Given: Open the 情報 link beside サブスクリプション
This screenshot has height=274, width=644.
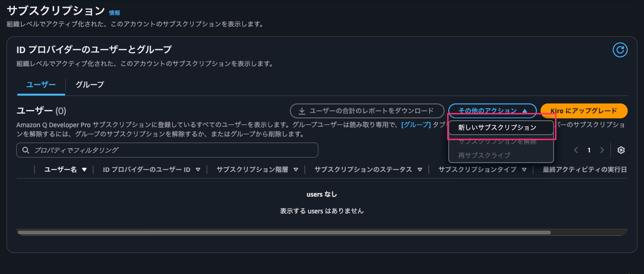Looking at the screenshot, I should [114, 13].
